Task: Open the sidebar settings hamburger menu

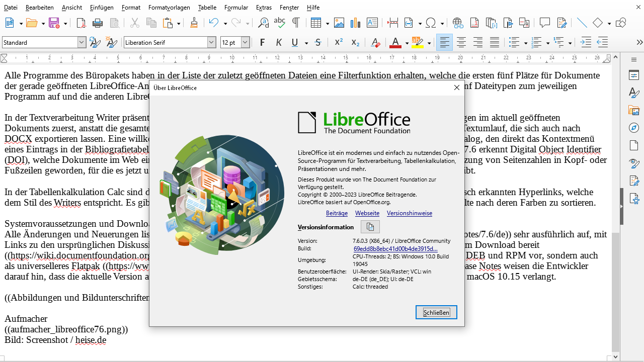Action: (x=634, y=58)
